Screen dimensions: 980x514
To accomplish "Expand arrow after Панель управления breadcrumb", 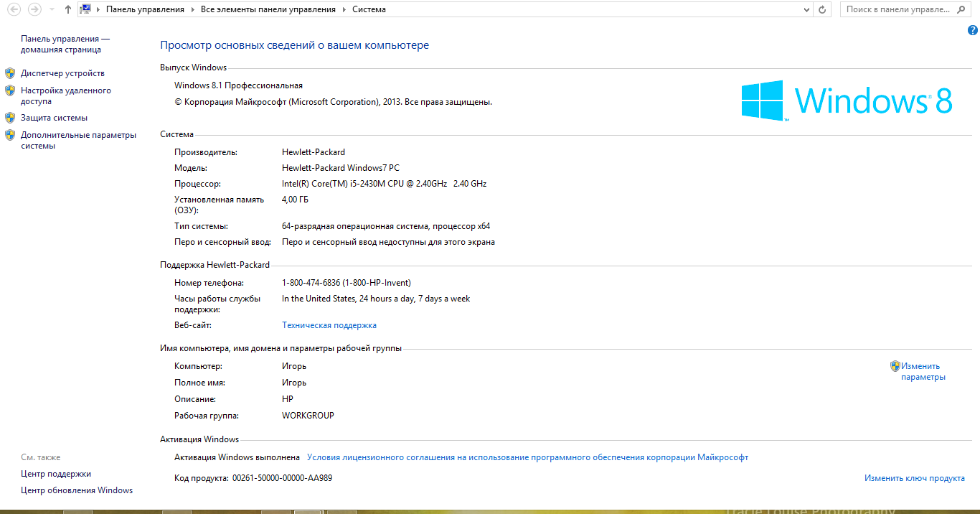I will click(x=192, y=10).
